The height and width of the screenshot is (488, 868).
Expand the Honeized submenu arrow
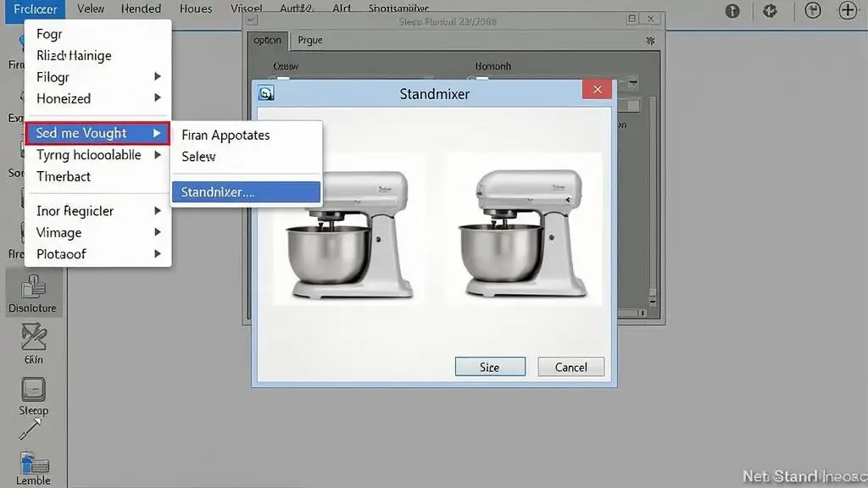pos(158,98)
